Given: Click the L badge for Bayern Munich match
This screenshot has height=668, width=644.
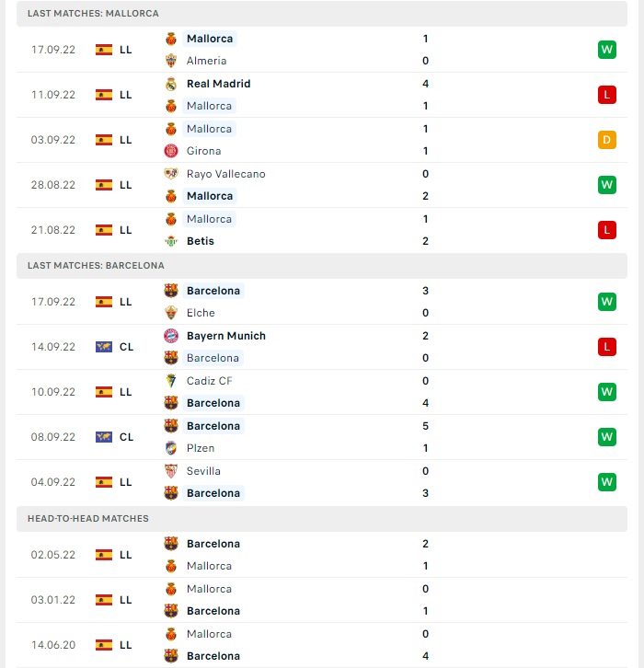Looking at the screenshot, I should point(607,347).
